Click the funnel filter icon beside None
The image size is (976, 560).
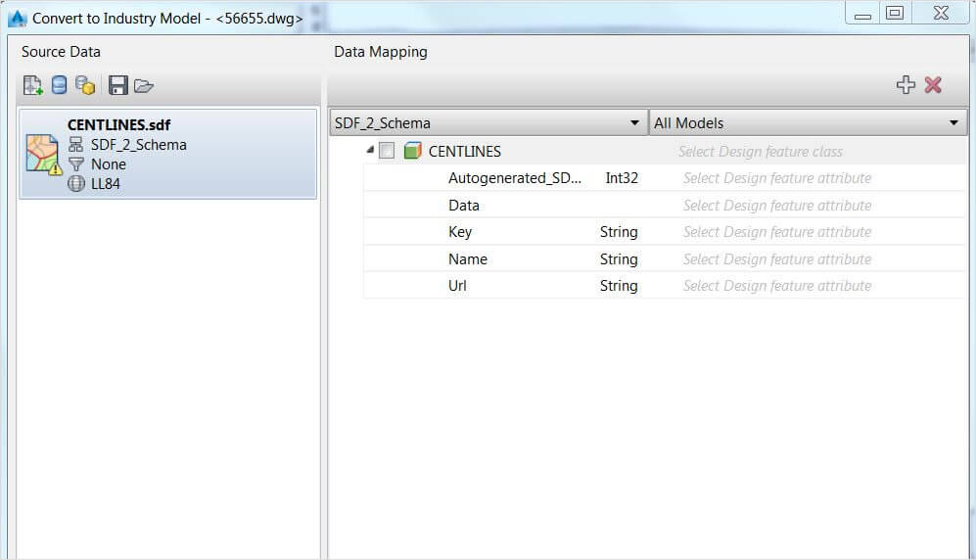click(x=76, y=164)
